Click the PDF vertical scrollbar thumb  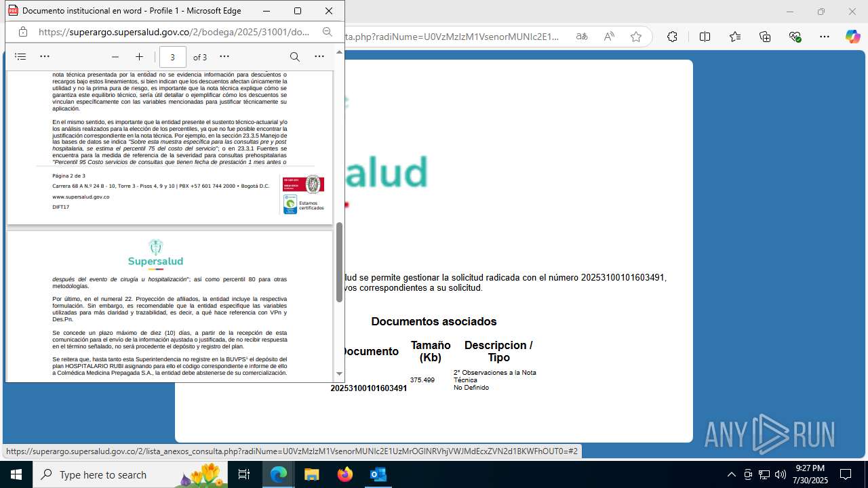coord(340,262)
